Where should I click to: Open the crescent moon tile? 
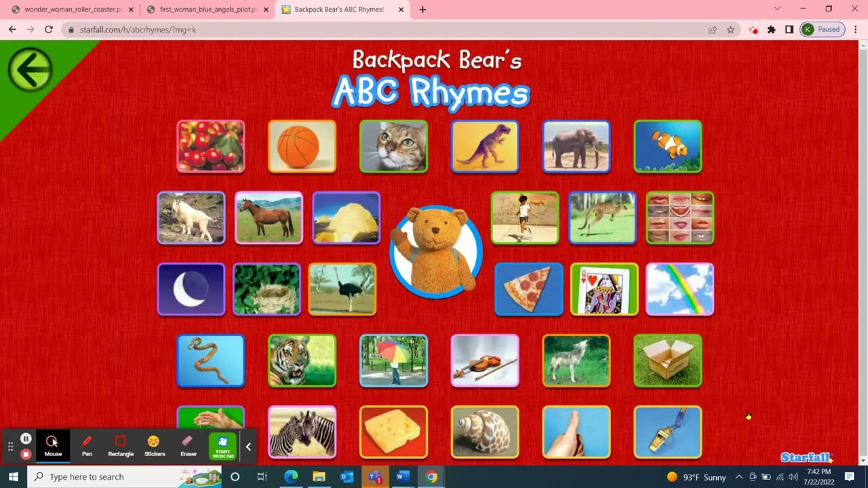[191, 289]
